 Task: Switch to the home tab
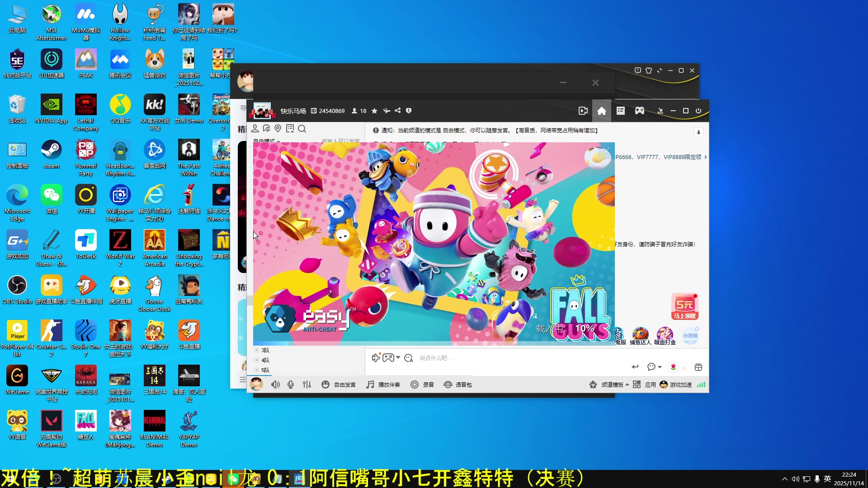pos(601,111)
